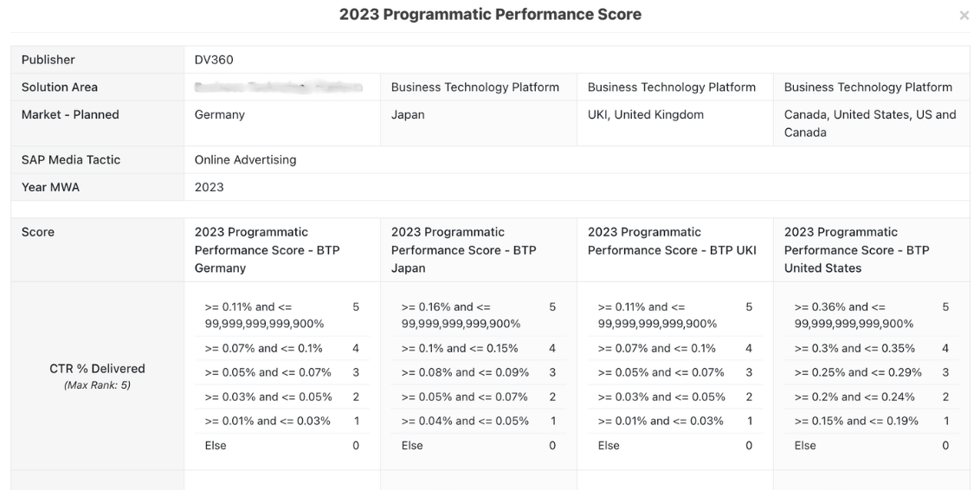Click the DV360 publisher value
The width and height of the screenshot is (980, 490).
[x=214, y=60]
